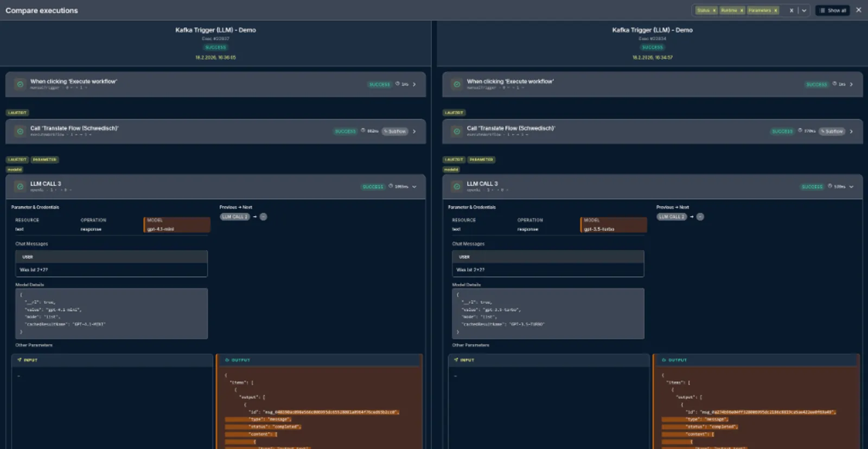The width and height of the screenshot is (868, 449).
Task: Close the Compare executions dialog
Action: click(x=858, y=10)
